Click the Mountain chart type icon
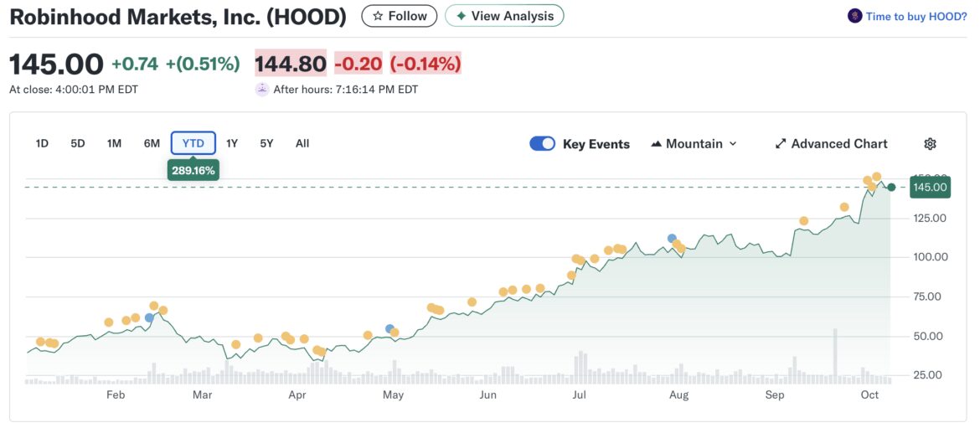The width and height of the screenshot is (980, 428). (656, 144)
